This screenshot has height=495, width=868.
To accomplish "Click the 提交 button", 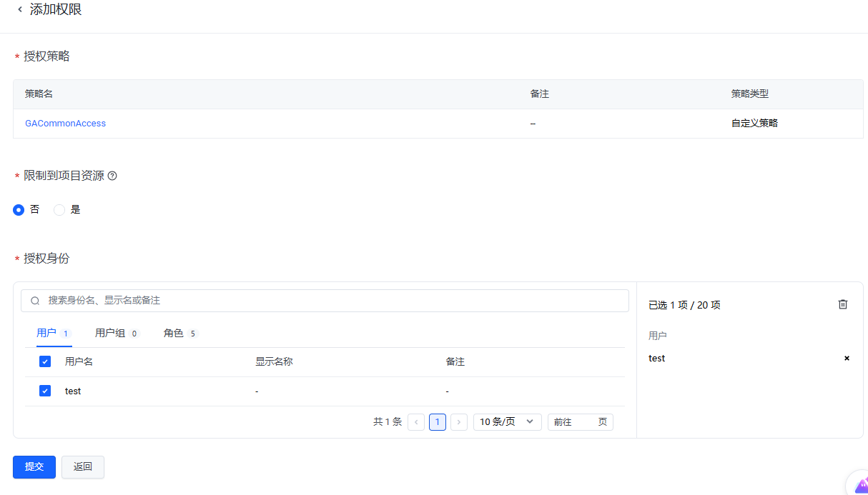I will pos(34,466).
